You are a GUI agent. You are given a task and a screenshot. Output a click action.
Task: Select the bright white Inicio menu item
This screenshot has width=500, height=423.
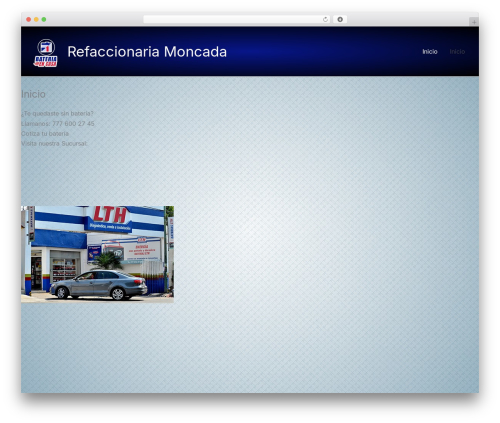click(x=430, y=52)
